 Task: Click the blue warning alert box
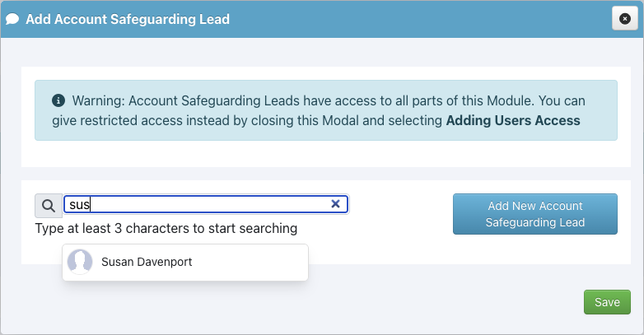tap(325, 110)
